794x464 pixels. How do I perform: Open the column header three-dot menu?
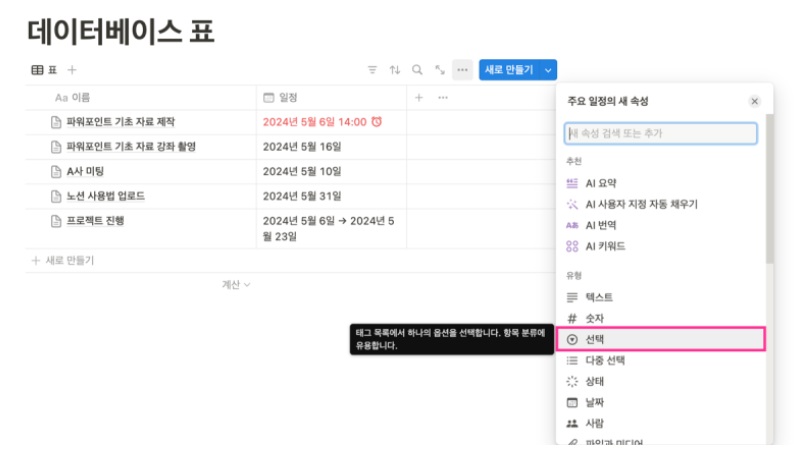click(x=443, y=97)
